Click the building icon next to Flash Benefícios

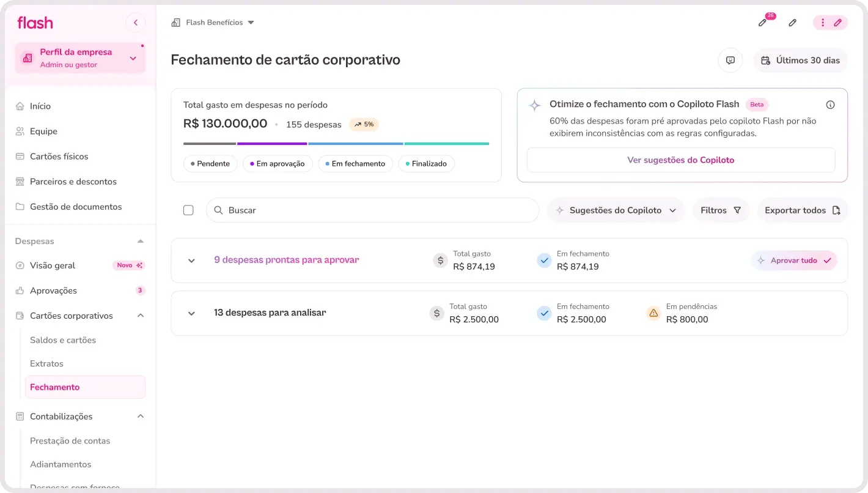point(176,23)
